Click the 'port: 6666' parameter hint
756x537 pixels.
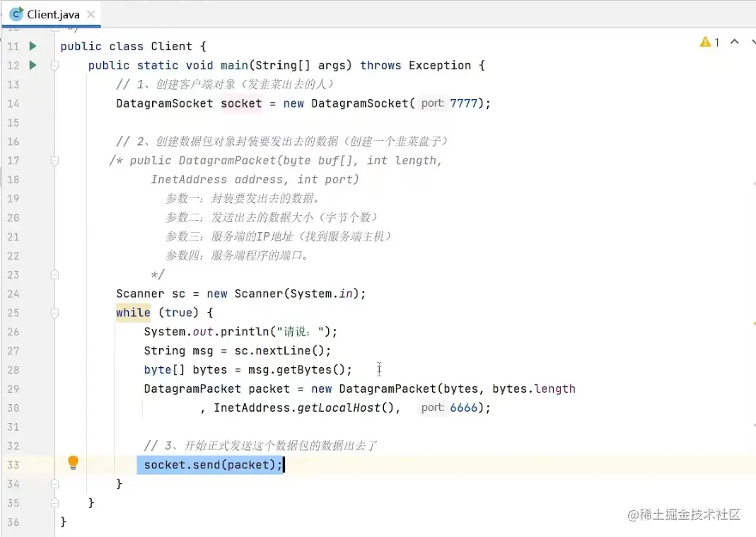[449, 408]
